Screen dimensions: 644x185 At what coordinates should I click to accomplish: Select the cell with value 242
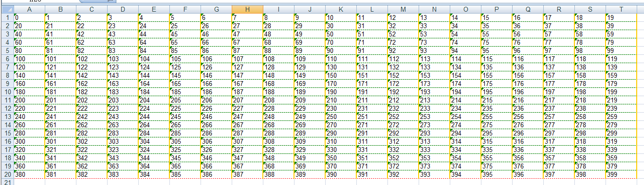click(92, 117)
